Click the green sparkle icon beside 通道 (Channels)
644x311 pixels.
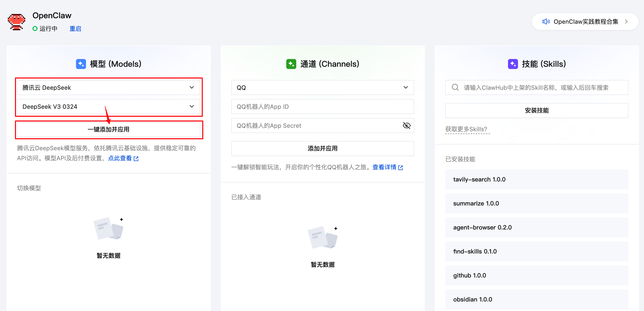tap(291, 64)
